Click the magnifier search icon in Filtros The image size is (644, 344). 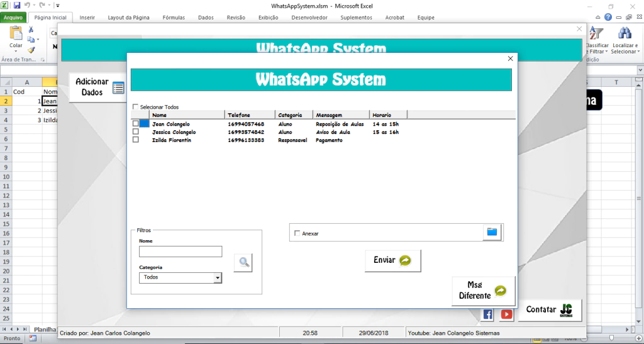243,262
